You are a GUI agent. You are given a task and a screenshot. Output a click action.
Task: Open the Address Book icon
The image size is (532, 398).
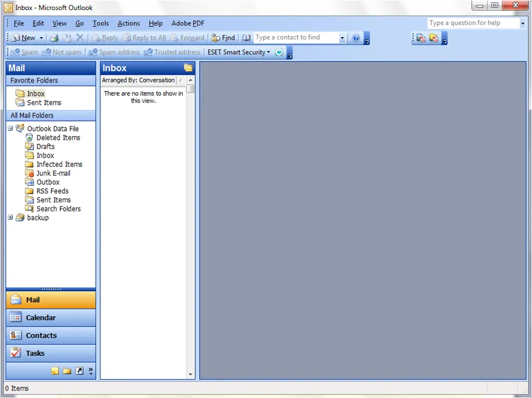coord(246,38)
